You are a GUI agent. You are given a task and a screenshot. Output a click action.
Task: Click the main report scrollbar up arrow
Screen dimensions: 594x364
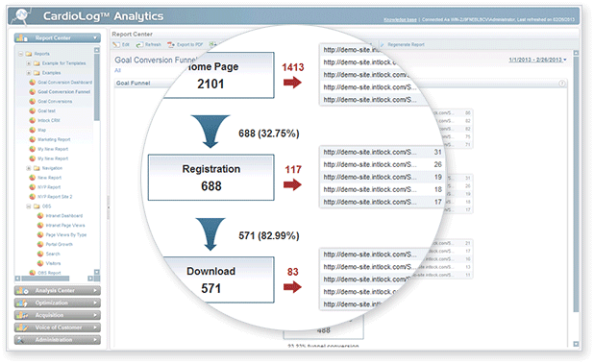coord(576,54)
